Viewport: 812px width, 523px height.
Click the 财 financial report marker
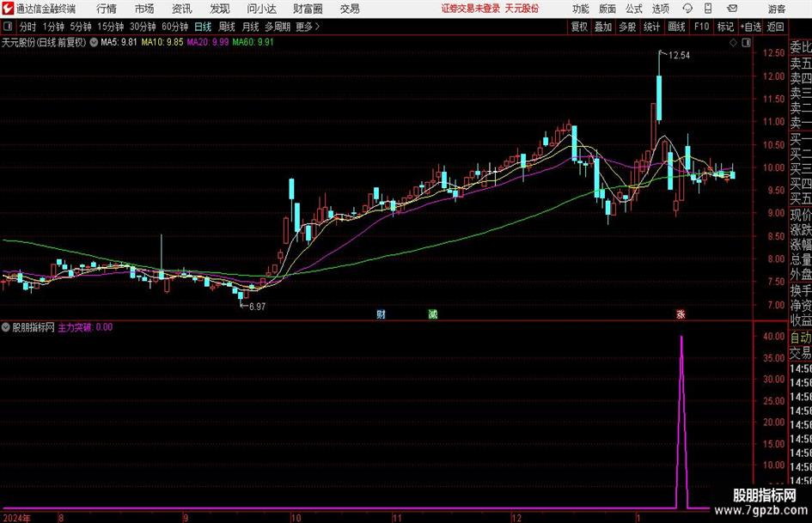[381, 313]
